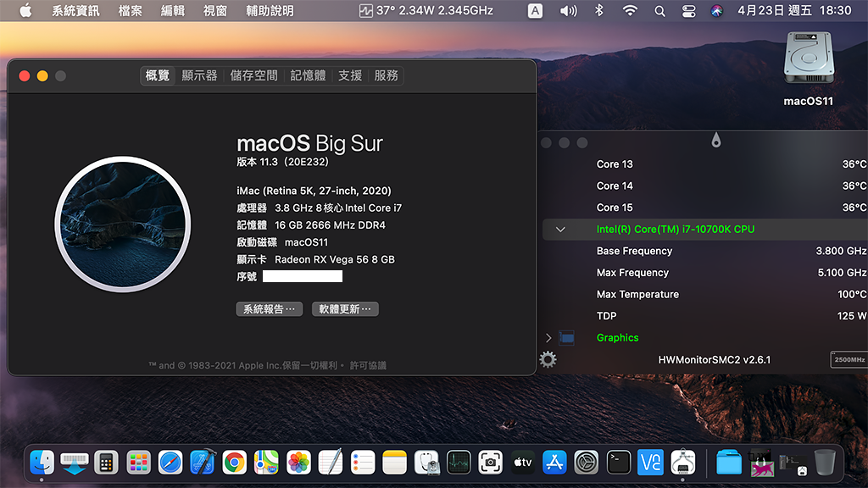Open TextEdit from the dock

[x=331, y=462]
